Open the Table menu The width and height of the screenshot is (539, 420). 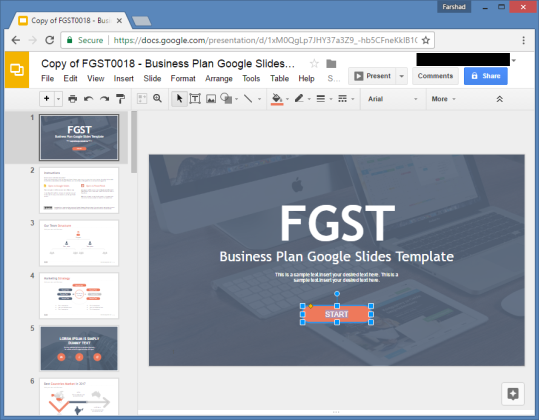279,79
